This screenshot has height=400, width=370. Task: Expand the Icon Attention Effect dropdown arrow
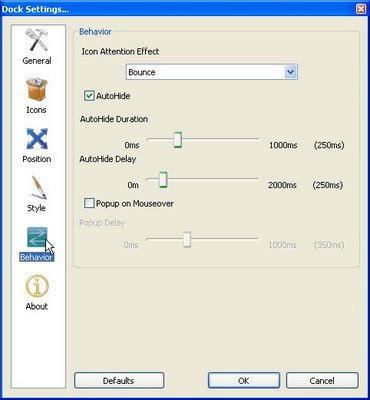click(291, 72)
